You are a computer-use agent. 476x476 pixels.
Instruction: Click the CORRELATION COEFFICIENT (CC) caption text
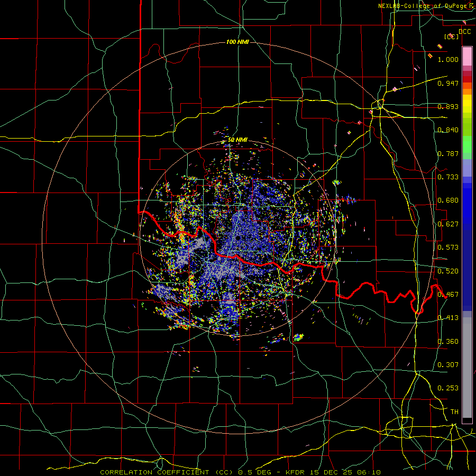[x=167, y=472]
